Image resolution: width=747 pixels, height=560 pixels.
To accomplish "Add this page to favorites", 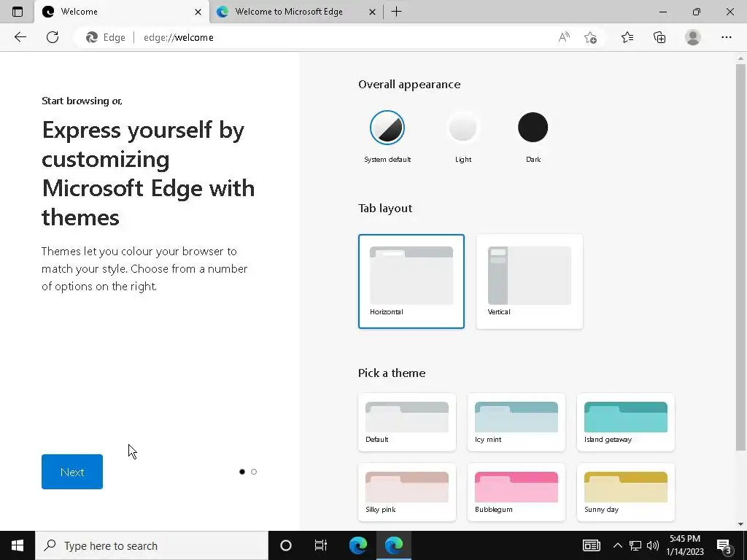I will pos(590,37).
